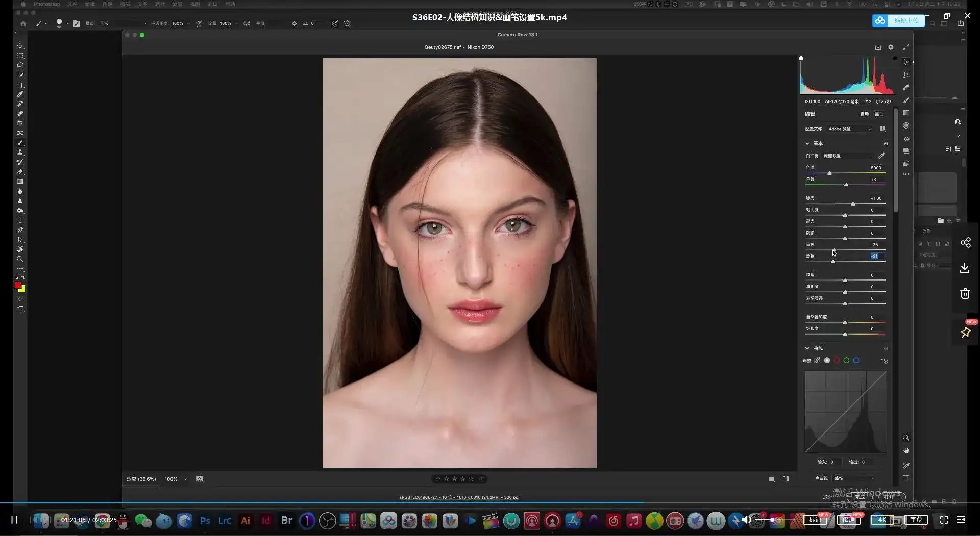980x536 pixels.
Task: Open Camera Raw settings gear
Action: coord(891,47)
